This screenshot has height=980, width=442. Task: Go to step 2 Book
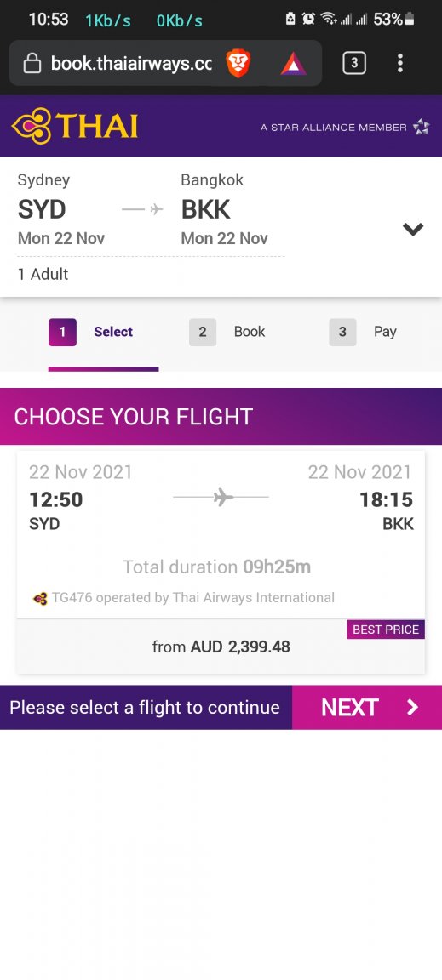point(227,332)
